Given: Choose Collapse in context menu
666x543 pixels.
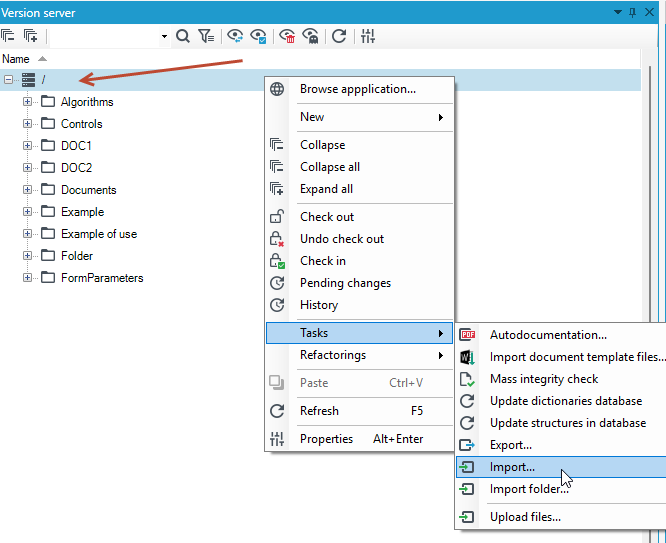Looking at the screenshot, I should (x=359, y=145).
